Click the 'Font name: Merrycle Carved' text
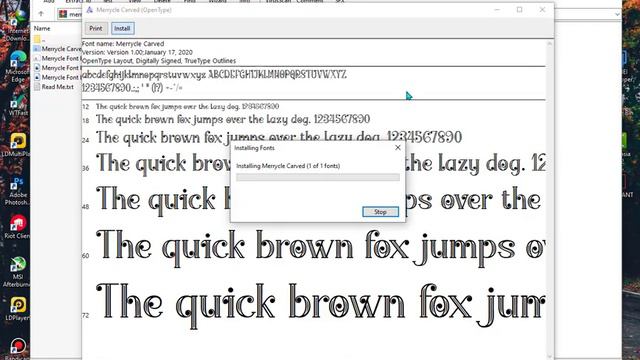The height and width of the screenshot is (360, 640). click(123, 44)
